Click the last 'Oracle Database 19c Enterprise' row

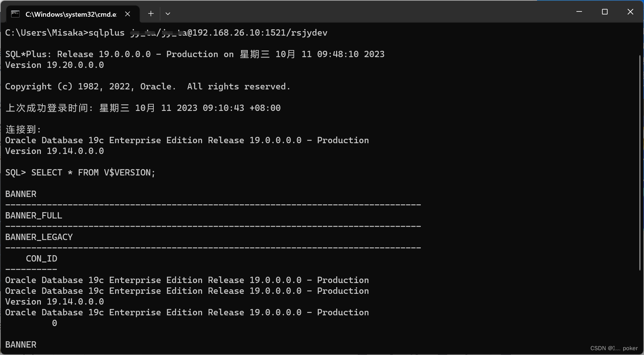187,312
